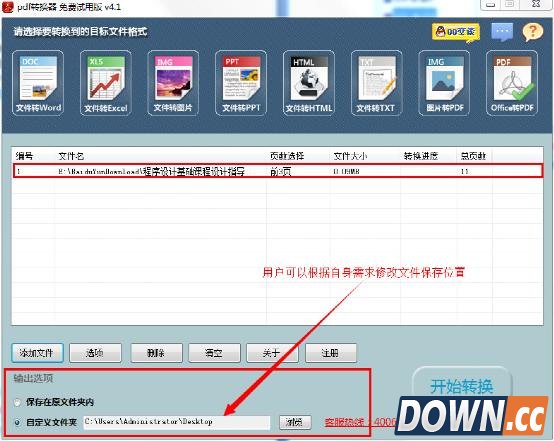
Task: Click the 总页数 column header
Action: (473, 156)
